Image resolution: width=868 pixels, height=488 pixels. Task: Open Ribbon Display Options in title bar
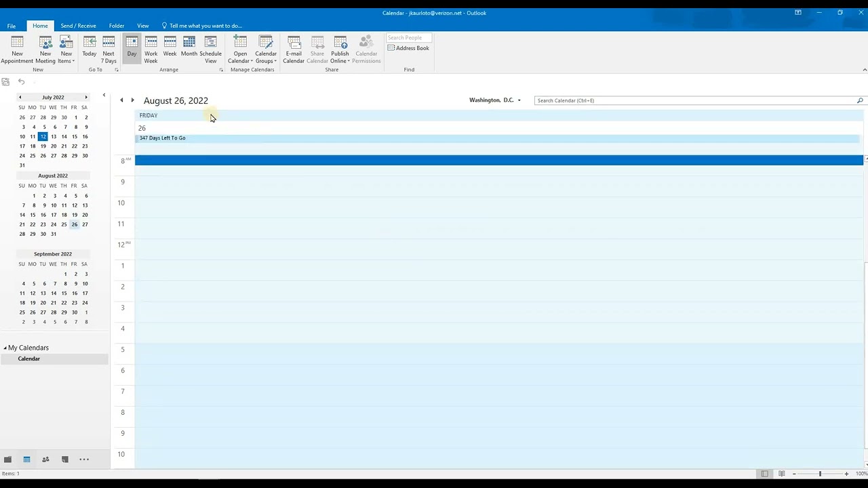click(x=798, y=12)
